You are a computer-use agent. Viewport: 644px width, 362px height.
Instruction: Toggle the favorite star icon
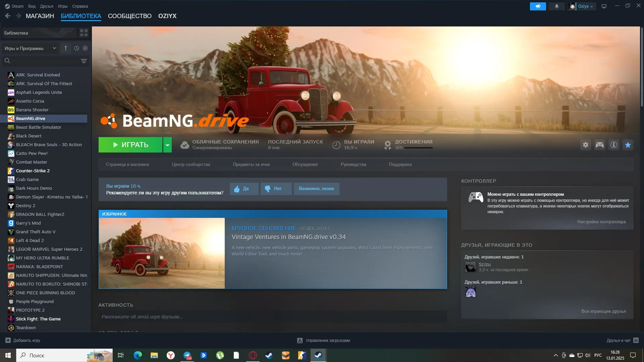[628, 145]
